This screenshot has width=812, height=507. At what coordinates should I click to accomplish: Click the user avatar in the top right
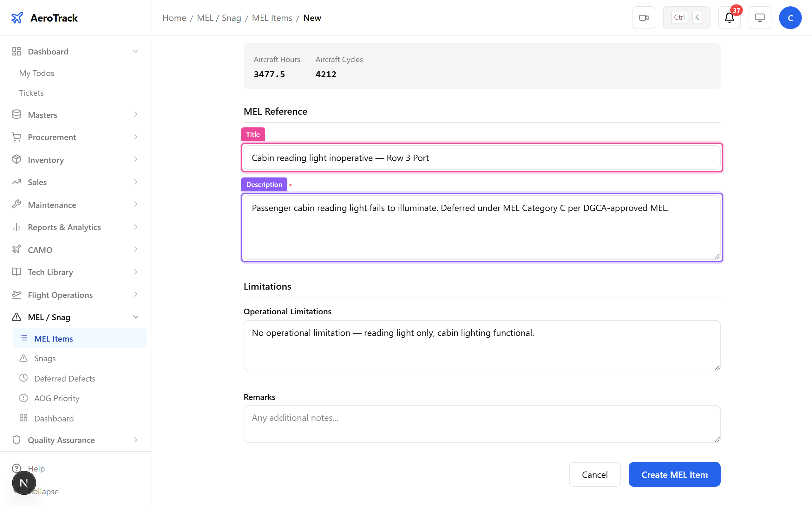[x=790, y=17]
